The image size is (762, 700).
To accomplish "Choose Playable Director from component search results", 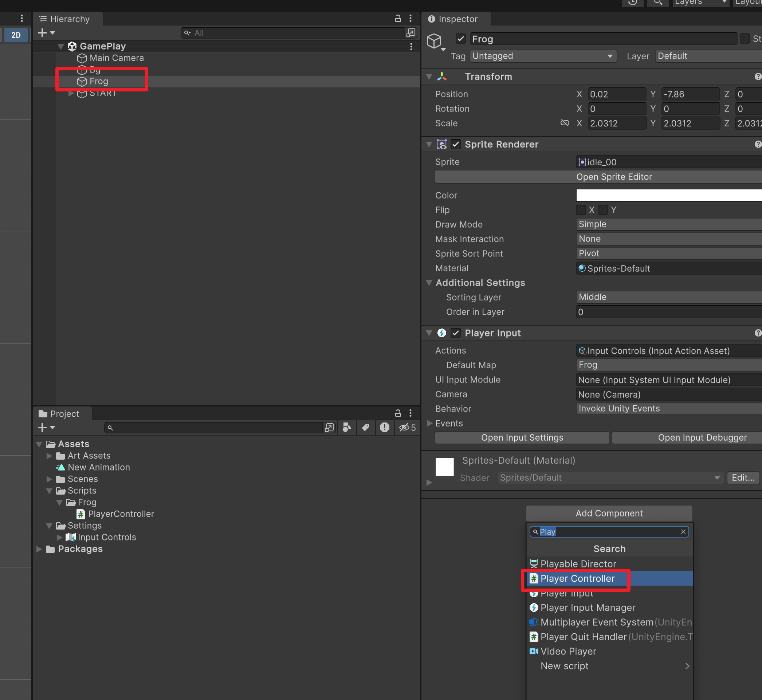I will coord(609,564).
